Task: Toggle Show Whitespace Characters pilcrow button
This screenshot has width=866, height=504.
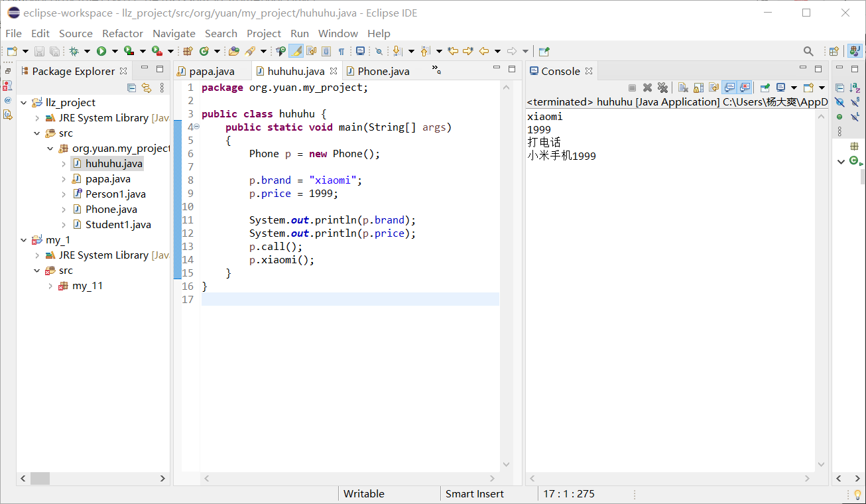Action: (341, 51)
